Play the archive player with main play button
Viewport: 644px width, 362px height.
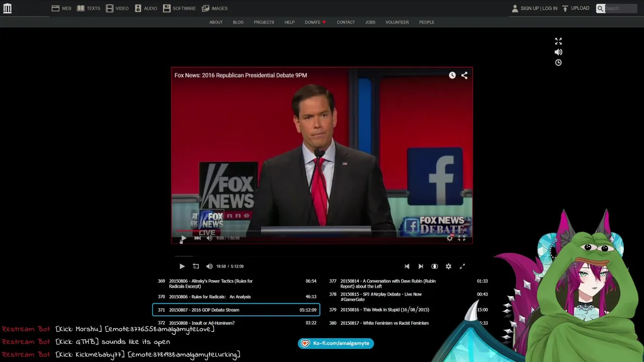click(182, 266)
